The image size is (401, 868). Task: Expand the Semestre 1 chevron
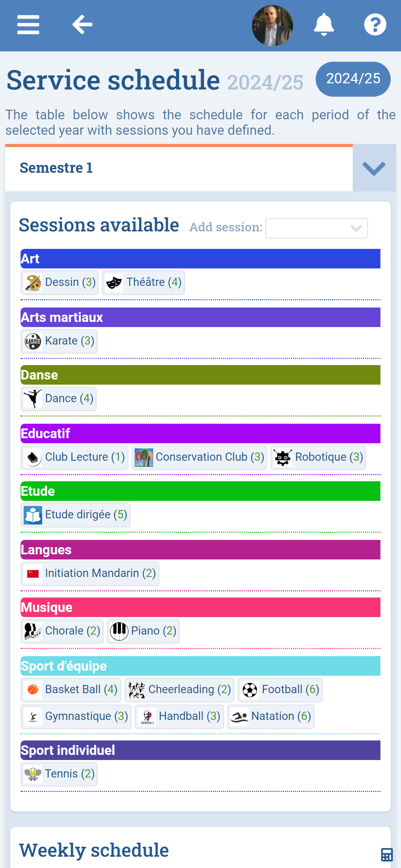pyautogui.click(x=374, y=168)
